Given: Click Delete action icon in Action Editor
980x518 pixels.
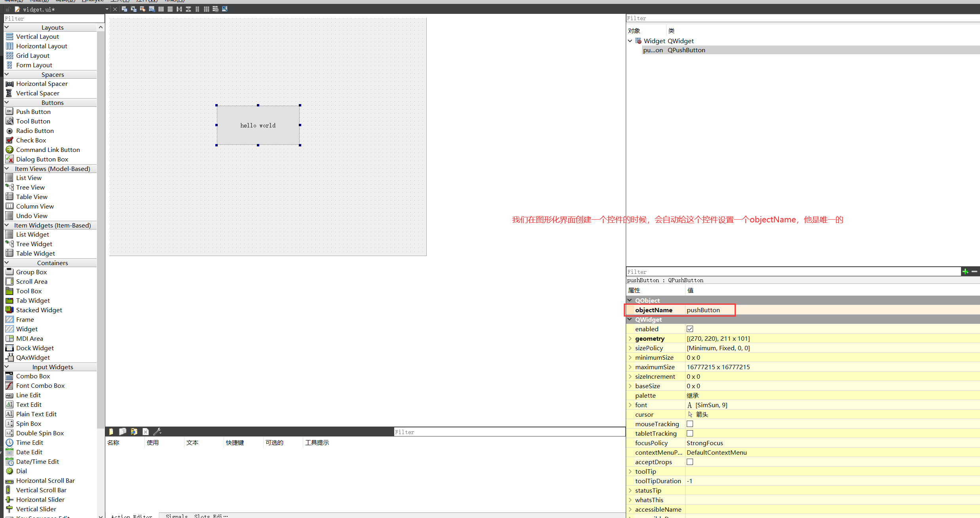Looking at the screenshot, I should click(146, 431).
